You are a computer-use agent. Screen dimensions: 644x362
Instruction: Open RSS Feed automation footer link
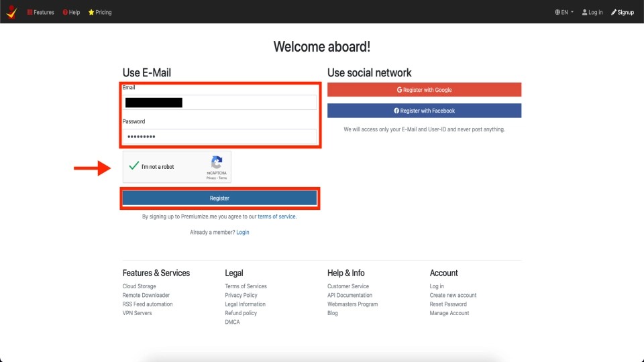[x=148, y=304]
